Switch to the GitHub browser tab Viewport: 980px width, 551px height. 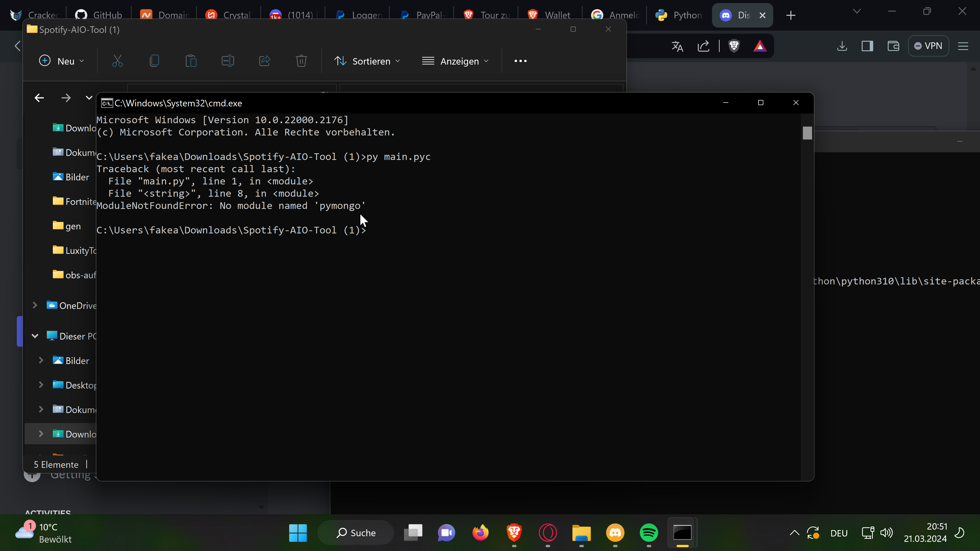click(x=99, y=15)
